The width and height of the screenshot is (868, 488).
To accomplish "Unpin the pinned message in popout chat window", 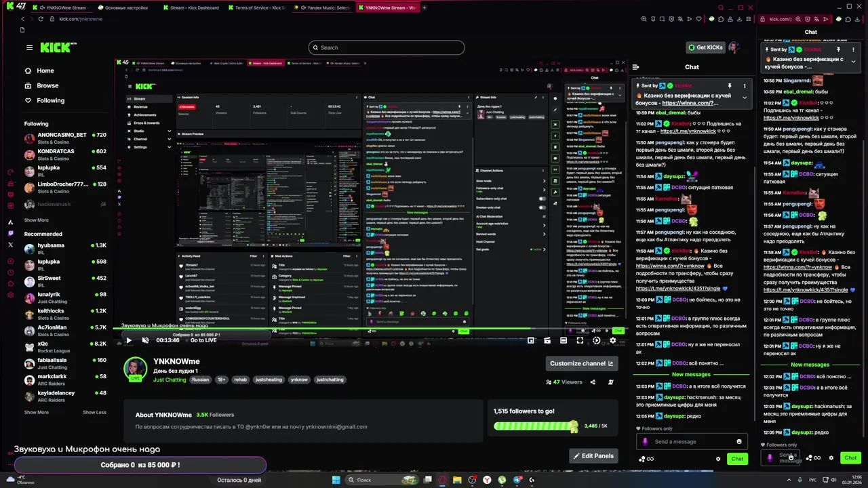I will pos(838,49).
